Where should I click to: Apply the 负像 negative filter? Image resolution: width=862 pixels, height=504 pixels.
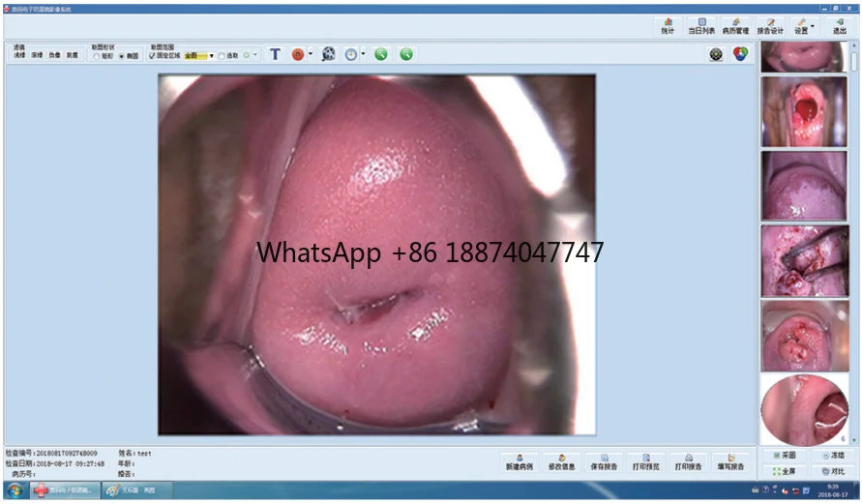tap(54, 55)
